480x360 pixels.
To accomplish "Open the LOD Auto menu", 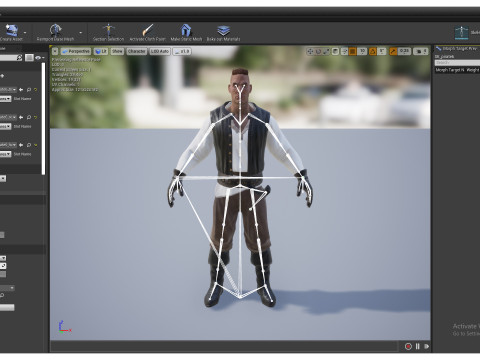I will tap(160, 51).
